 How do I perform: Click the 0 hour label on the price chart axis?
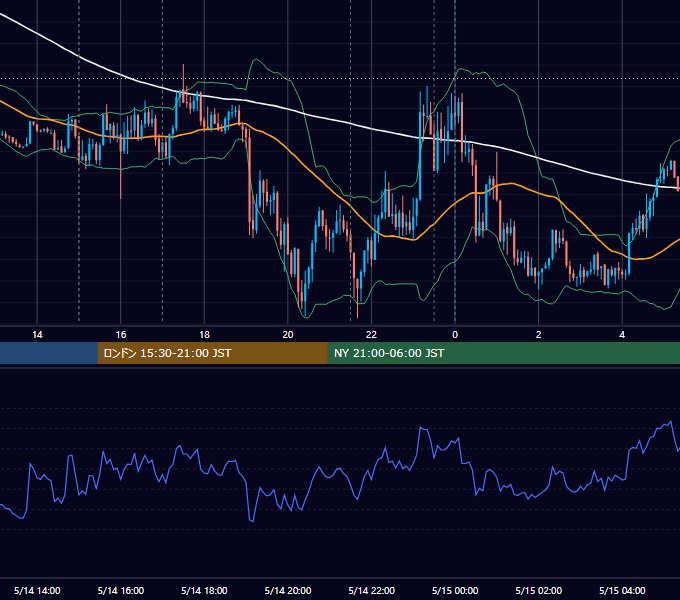[x=455, y=335]
